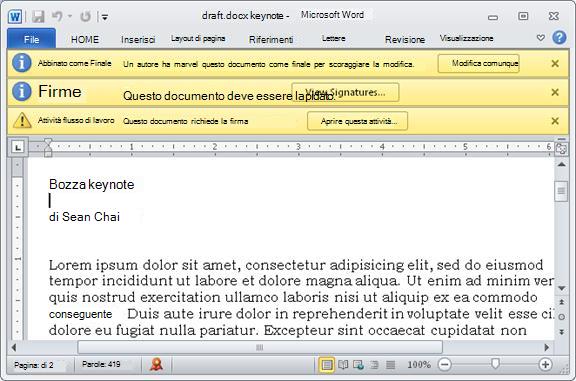Dismiss the Firme message bar
The width and height of the screenshot is (576, 381).
tap(555, 92)
